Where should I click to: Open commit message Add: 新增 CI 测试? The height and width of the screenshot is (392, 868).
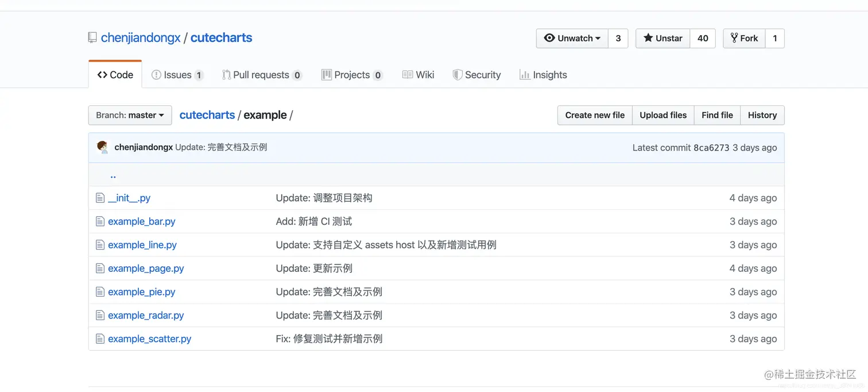[314, 221]
